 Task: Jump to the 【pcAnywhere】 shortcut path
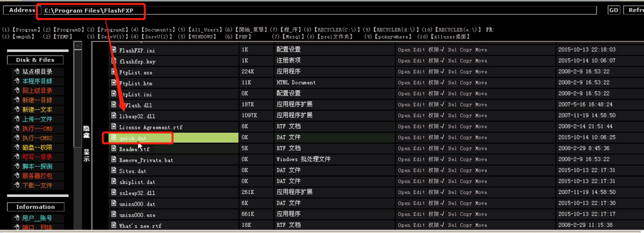point(393,37)
